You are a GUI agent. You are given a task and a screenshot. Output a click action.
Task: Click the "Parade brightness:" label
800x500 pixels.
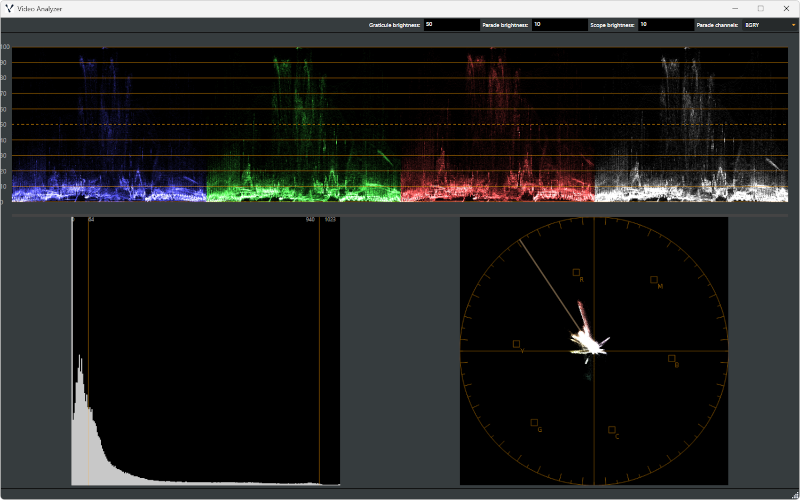pyautogui.click(x=505, y=25)
